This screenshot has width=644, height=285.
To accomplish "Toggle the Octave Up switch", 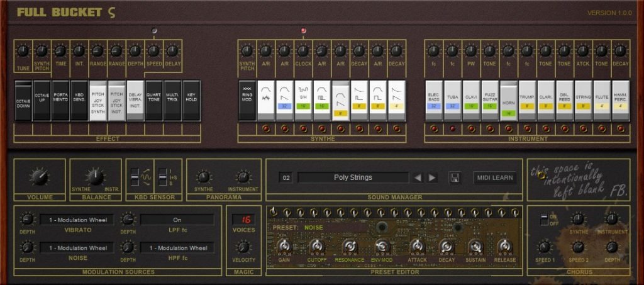I will (x=42, y=100).
